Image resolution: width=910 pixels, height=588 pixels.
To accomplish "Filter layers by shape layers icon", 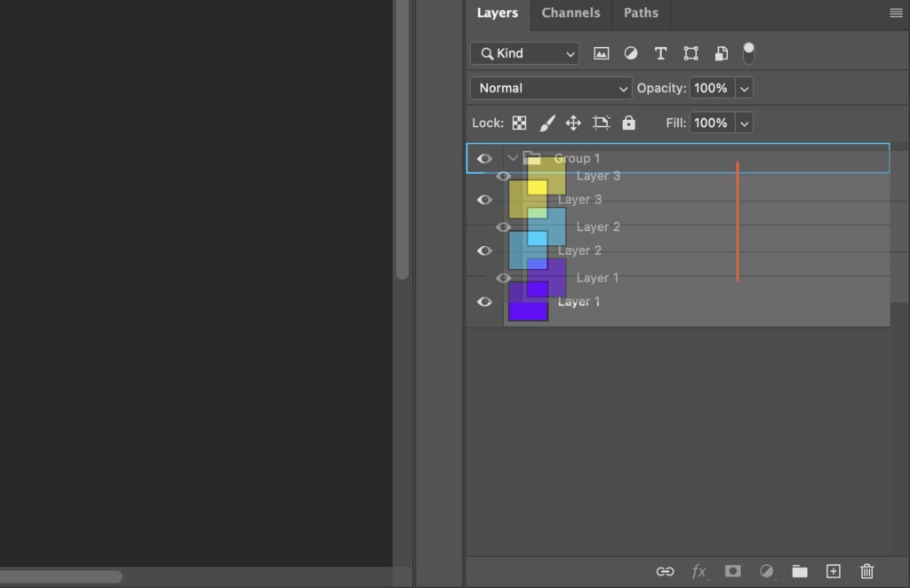I will tap(691, 53).
